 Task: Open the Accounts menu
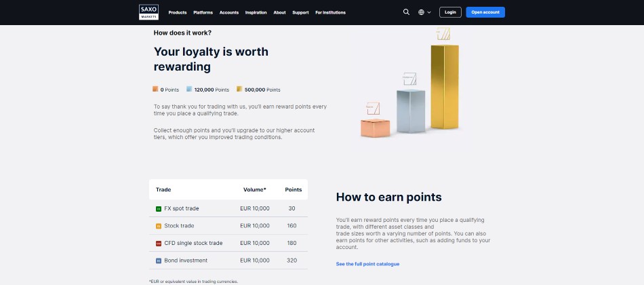[229, 12]
